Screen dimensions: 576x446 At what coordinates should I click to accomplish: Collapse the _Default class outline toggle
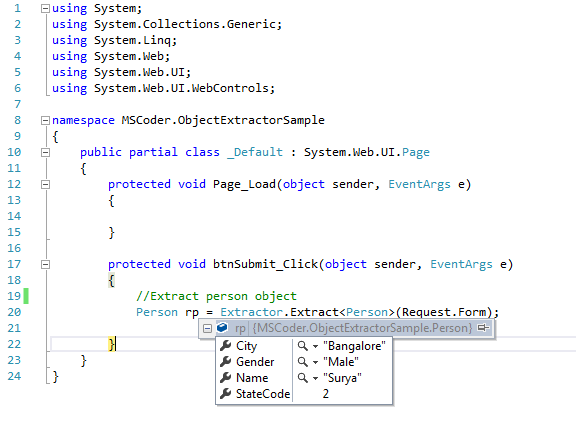click(45, 152)
